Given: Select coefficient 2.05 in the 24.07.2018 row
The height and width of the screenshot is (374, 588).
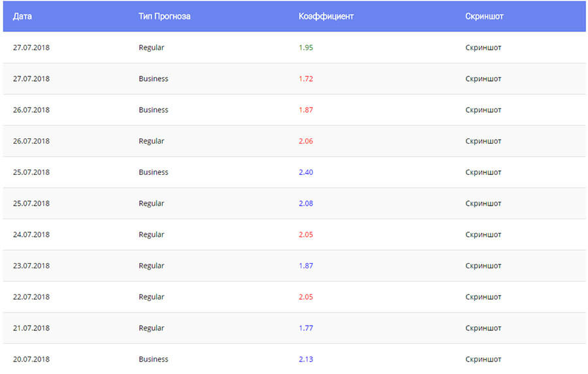Looking at the screenshot, I should (306, 234).
